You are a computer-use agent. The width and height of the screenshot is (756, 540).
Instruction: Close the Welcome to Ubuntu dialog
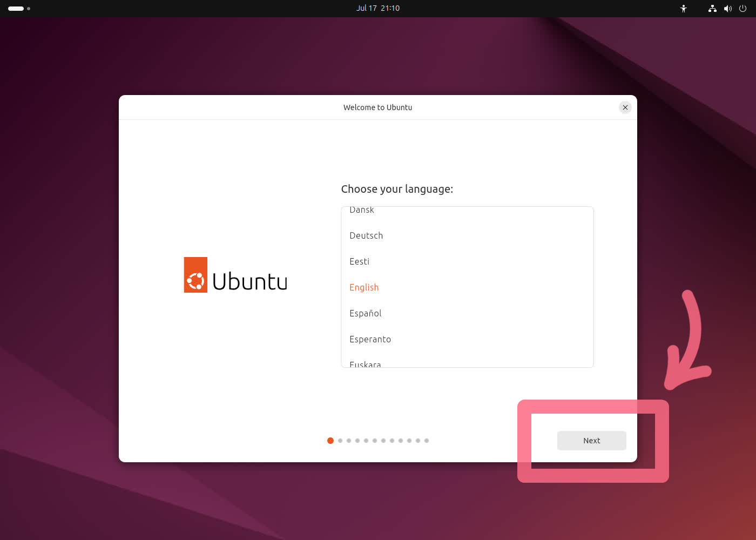[x=625, y=107]
